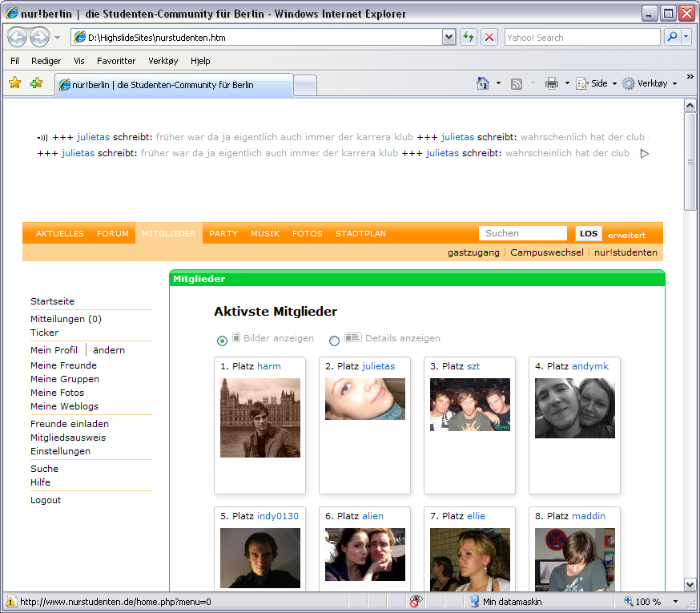Open the Favoritter menu
The width and height of the screenshot is (700, 613).
116,61
